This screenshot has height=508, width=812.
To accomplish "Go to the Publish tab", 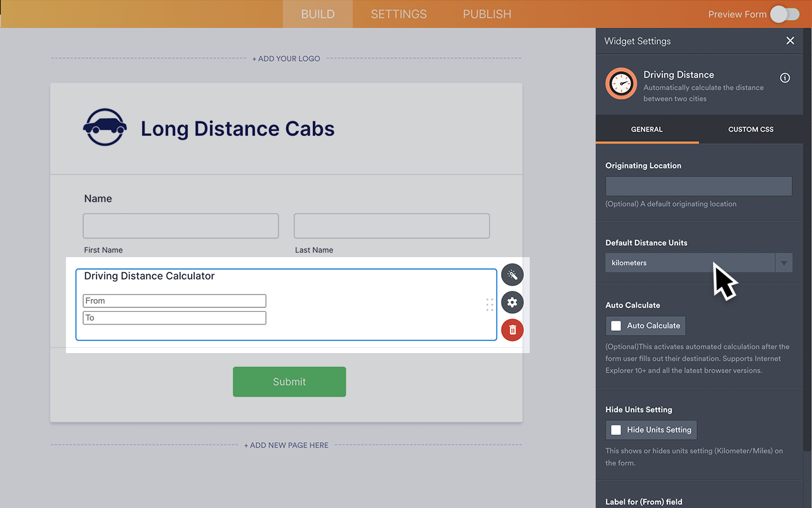I will tap(487, 13).
